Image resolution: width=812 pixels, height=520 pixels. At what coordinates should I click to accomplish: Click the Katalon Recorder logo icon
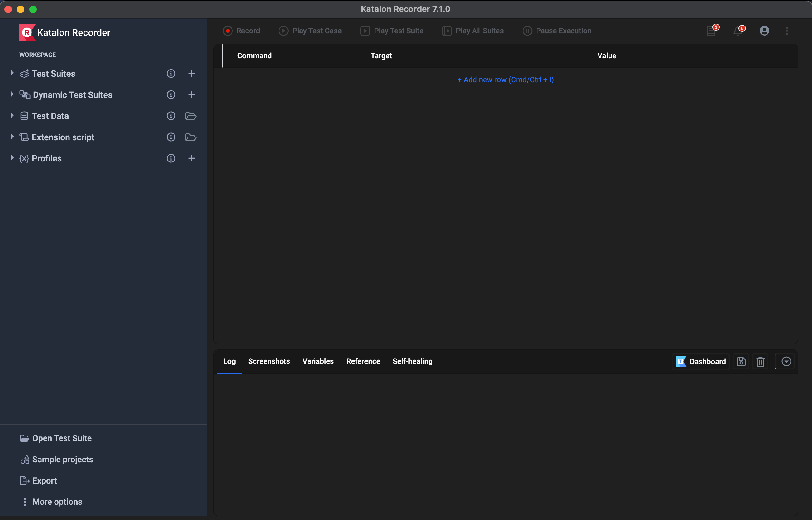pyautogui.click(x=27, y=32)
